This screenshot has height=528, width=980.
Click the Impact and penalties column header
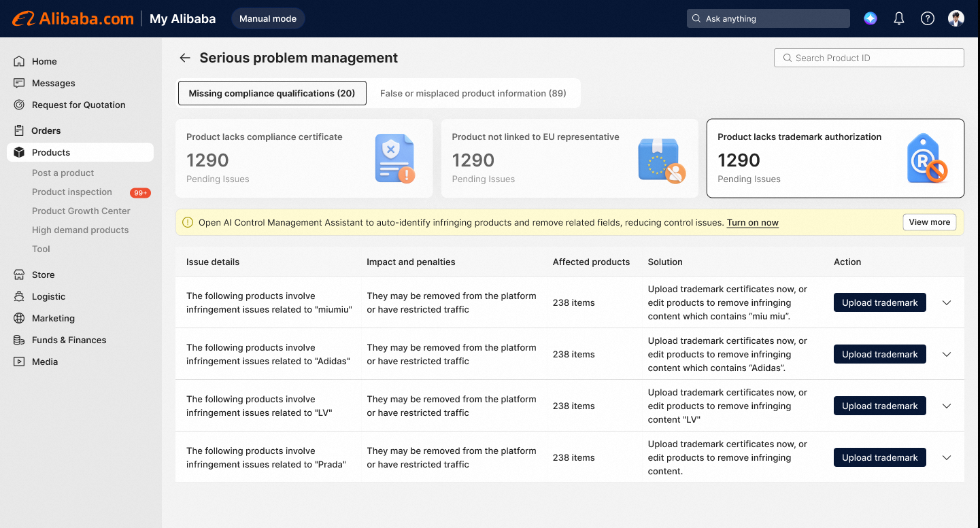coord(411,262)
